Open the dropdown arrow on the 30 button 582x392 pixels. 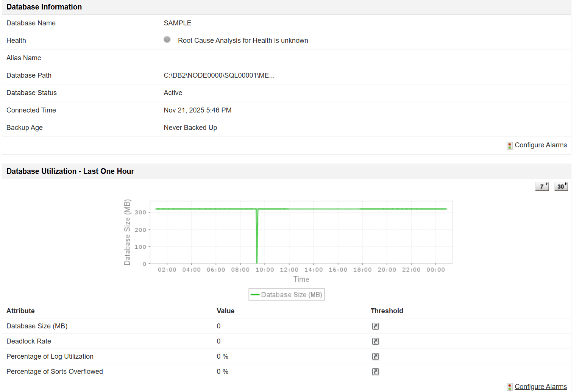point(565,184)
